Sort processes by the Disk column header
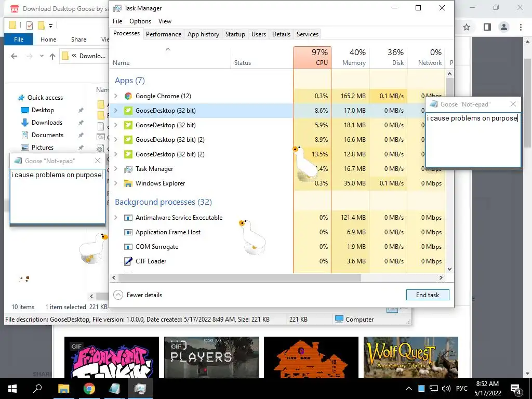 (389, 58)
